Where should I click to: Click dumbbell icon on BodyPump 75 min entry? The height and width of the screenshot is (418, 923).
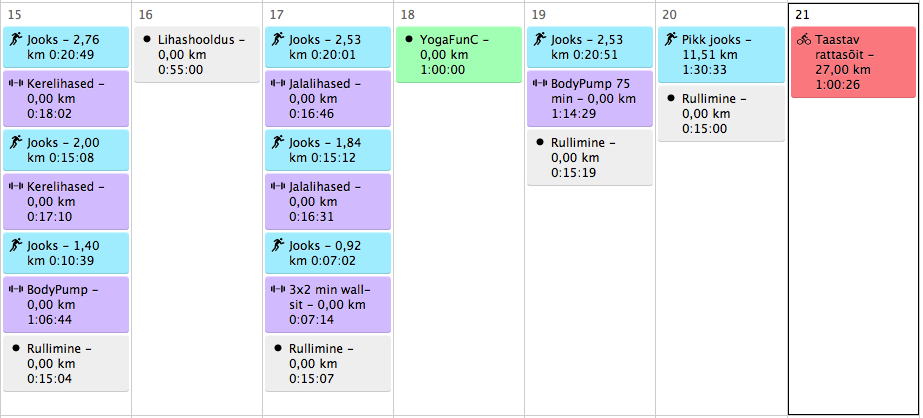(x=541, y=84)
